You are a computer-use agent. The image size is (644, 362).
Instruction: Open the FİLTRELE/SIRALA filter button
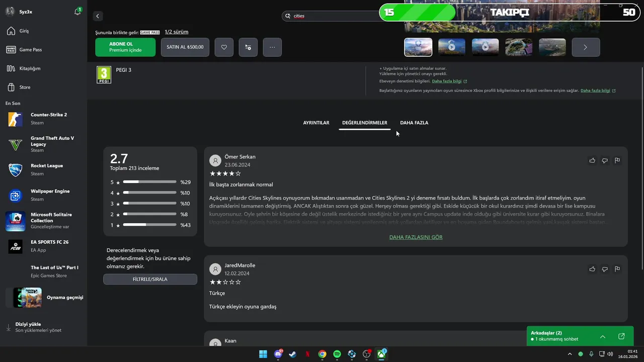[x=150, y=279]
